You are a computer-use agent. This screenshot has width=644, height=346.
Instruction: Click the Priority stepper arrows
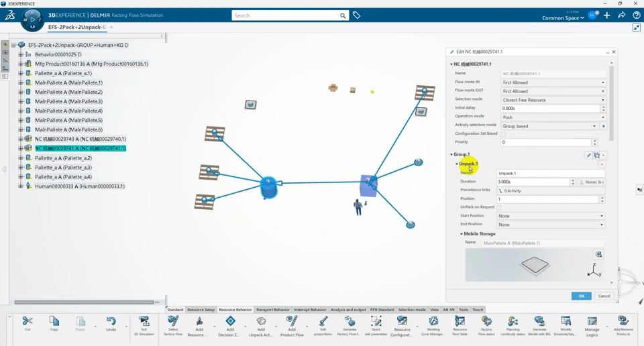594,142
